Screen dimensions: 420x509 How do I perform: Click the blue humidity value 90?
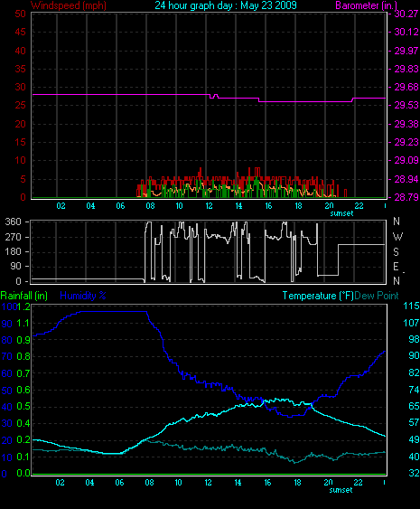pos(7,324)
